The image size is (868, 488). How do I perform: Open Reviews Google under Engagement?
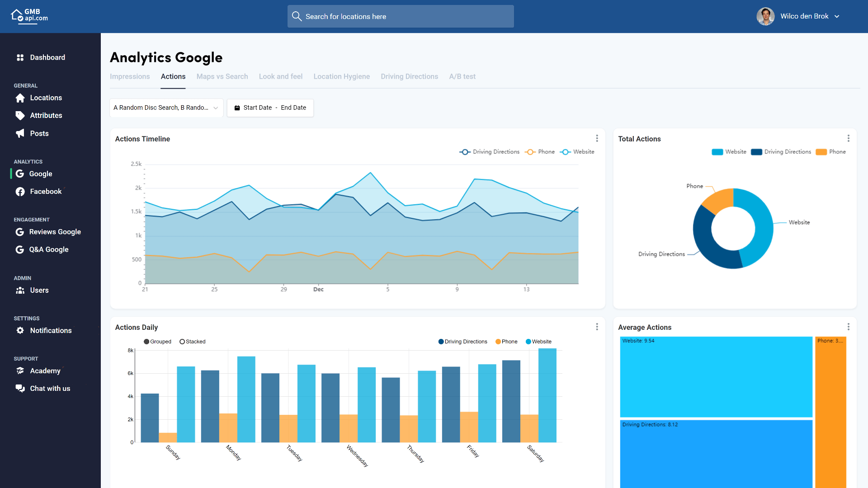[x=55, y=232]
